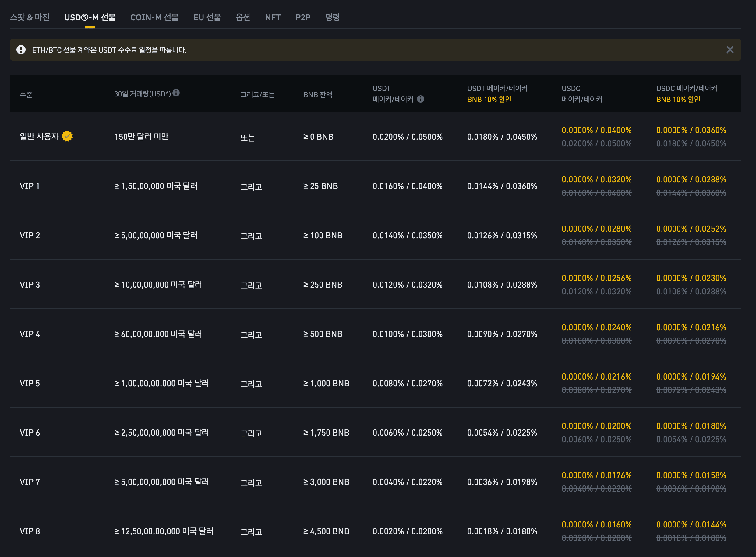Open the 명령 tab
The image size is (756, 557).
click(x=332, y=17)
